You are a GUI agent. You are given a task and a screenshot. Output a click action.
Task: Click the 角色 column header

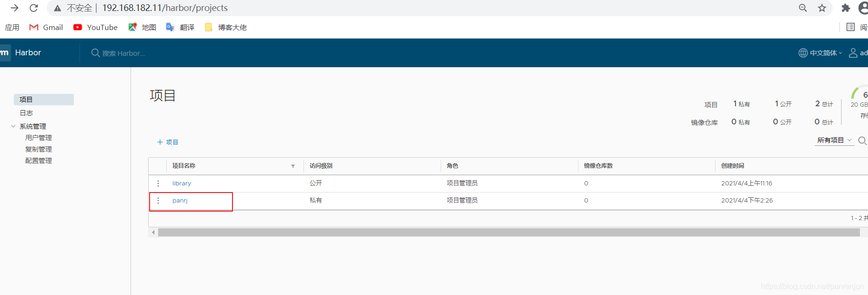pyautogui.click(x=453, y=166)
